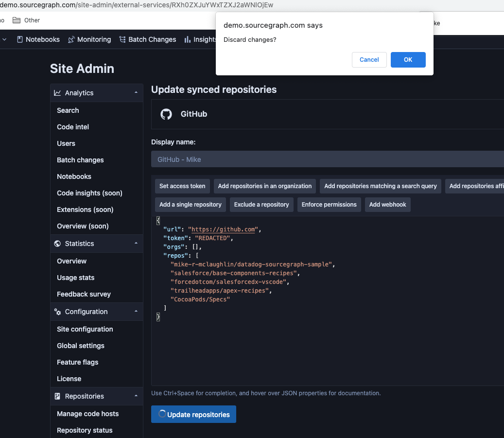Click the browser address bar URL
Screen dimensions: 504x438
(137, 5)
